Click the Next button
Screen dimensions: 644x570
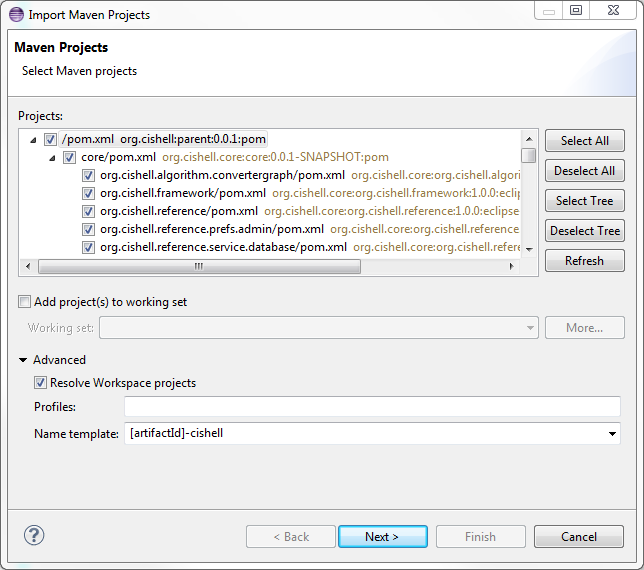click(383, 536)
